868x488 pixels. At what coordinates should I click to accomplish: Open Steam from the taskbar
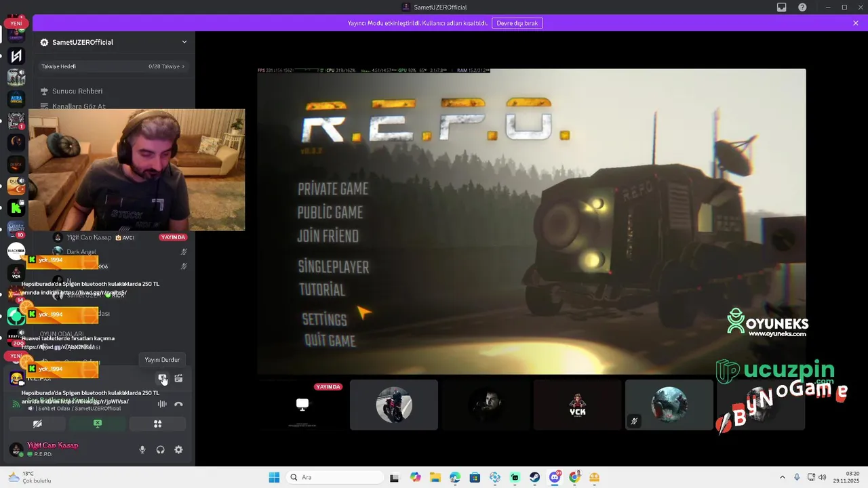(x=535, y=477)
